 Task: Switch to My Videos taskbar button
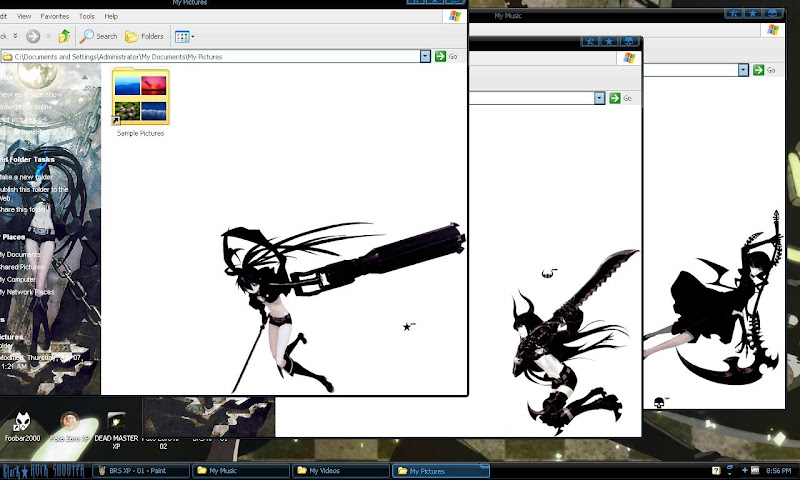341,471
